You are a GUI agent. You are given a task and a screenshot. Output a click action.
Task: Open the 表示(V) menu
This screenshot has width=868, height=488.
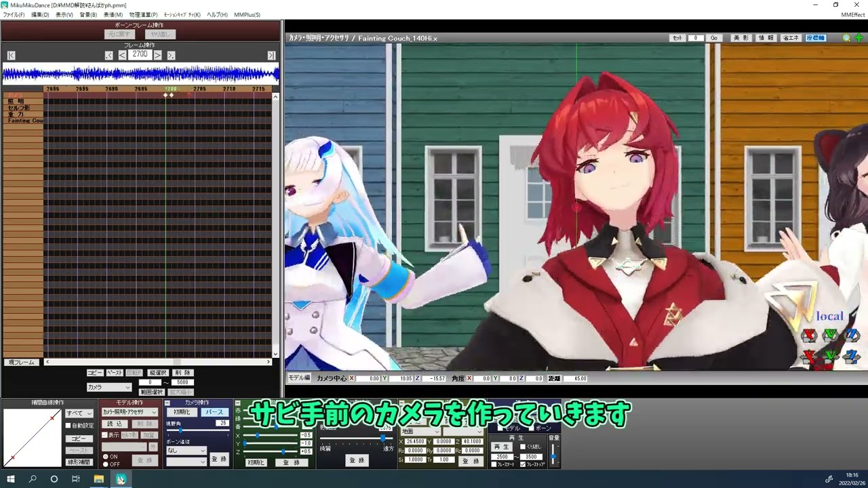(x=64, y=15)
